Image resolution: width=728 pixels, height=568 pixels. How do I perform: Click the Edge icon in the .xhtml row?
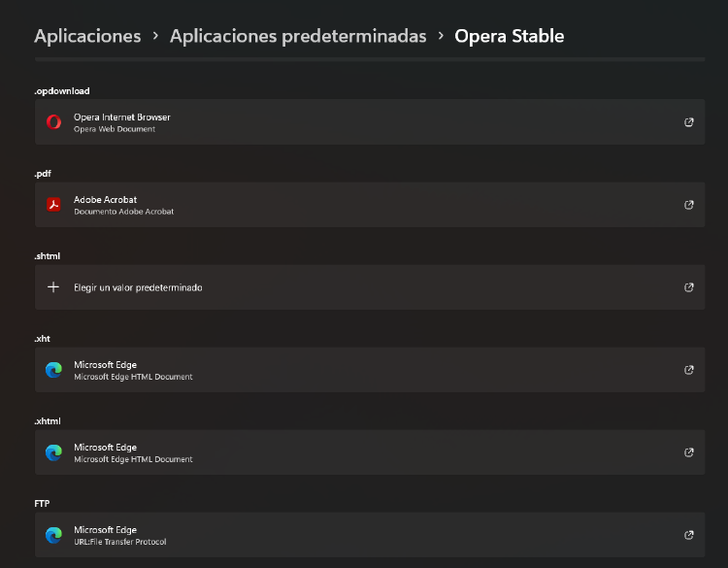(x=53, y=452)
